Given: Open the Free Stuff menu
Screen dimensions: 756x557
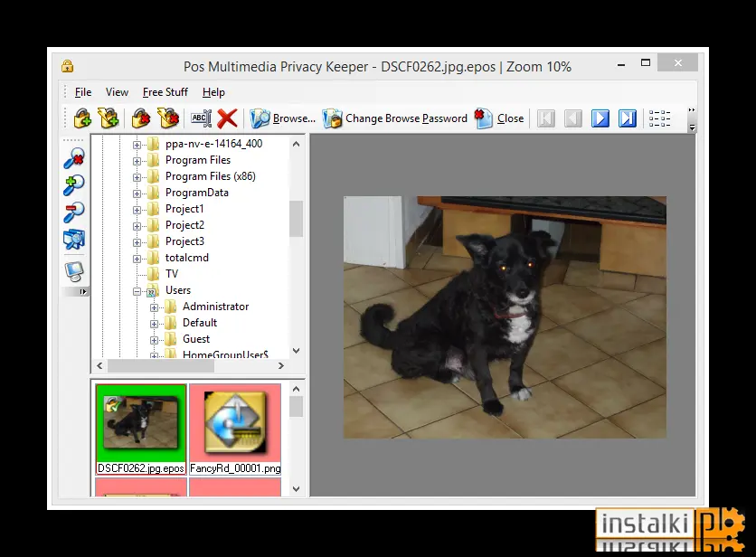Looking at the screenshot, I should click(x=165, y=92).
